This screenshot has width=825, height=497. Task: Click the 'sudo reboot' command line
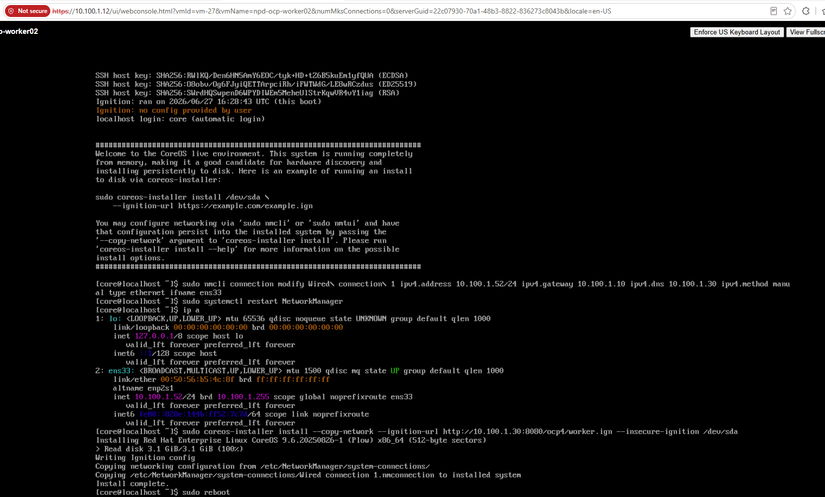tap(163, 492)
